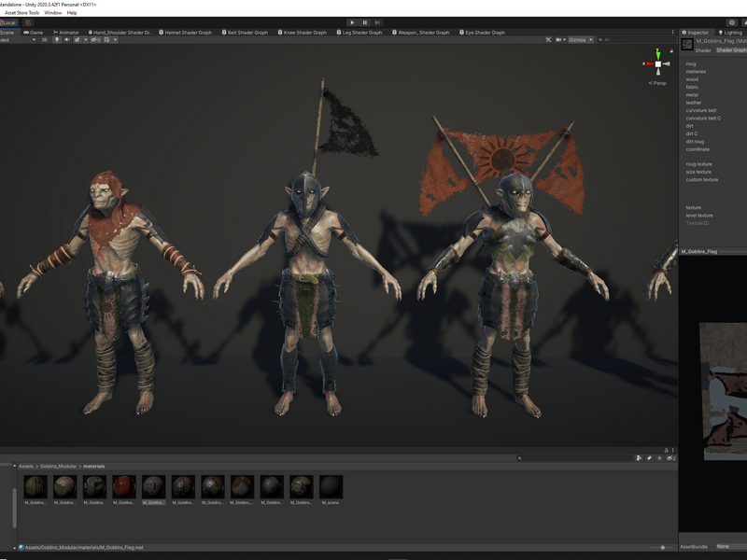Click the Project panel lock icon

666,450
